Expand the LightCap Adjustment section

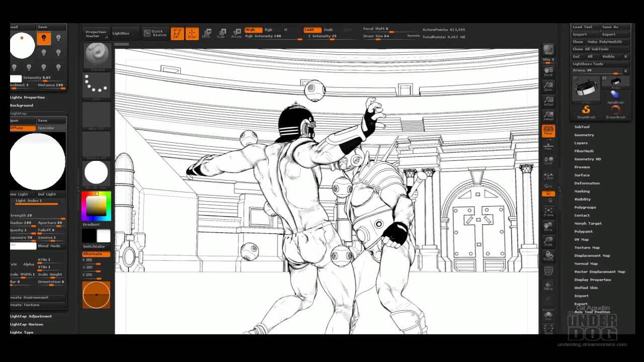(x=31, y=316)
